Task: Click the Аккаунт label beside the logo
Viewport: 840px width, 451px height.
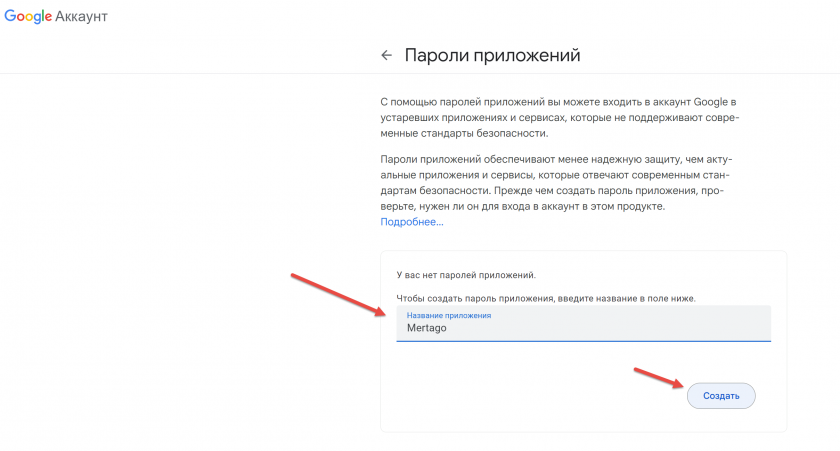Action: [82, 18]
